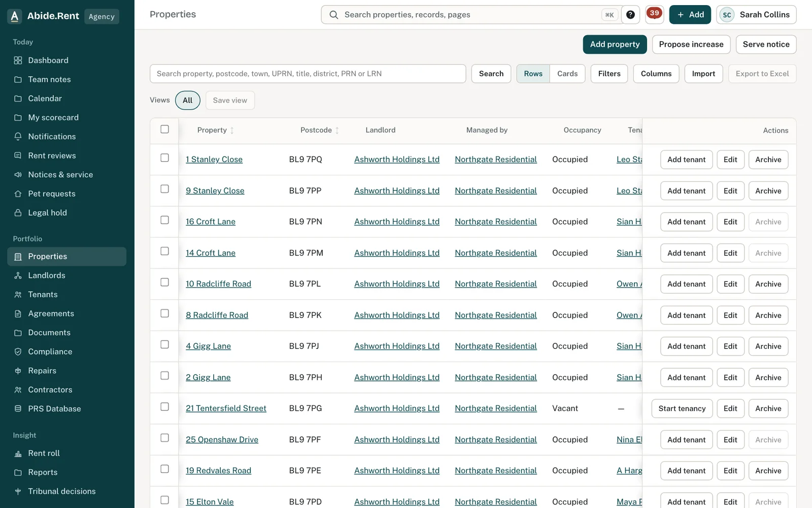The image size is (812, 508).
Task: Sort by the Property column arrows
Action: click(x=232, y=131)
